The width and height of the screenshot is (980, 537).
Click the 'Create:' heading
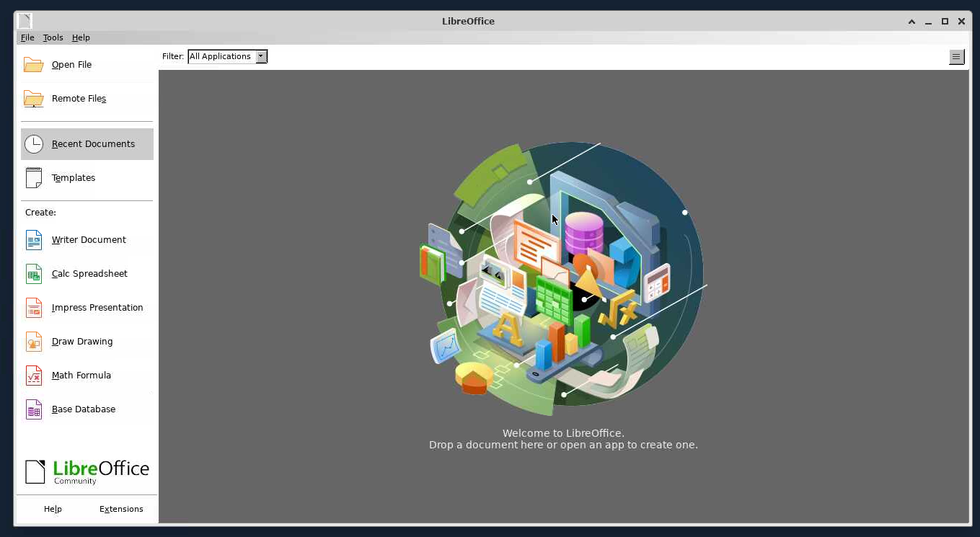[40, 213]
